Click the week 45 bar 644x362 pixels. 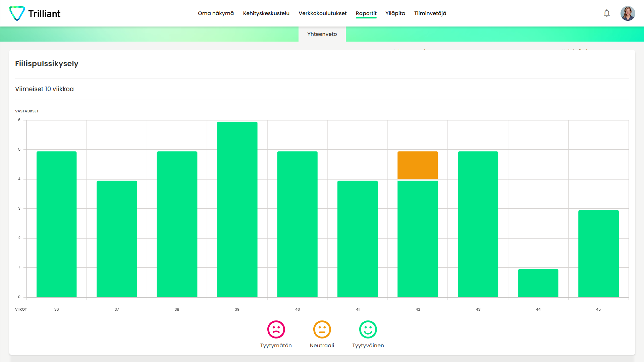598,253
